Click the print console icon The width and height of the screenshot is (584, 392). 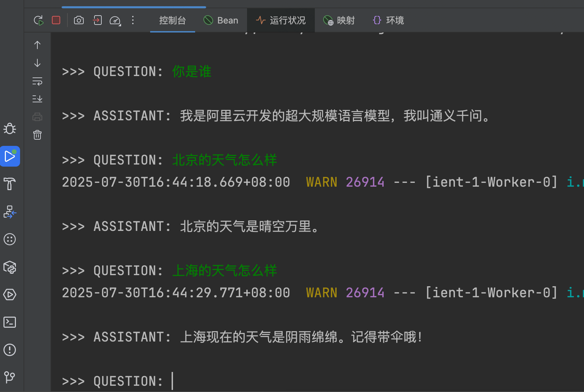[x=37, y=117]
